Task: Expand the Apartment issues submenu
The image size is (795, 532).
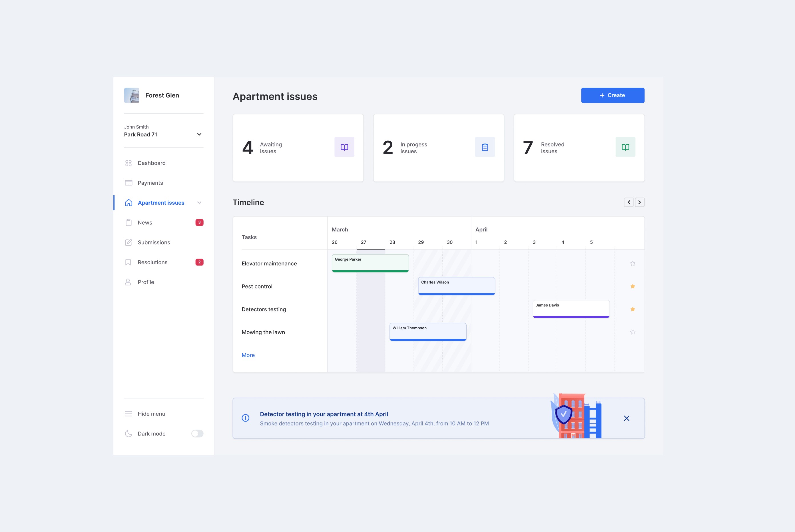Action: (x=200, y=202)
